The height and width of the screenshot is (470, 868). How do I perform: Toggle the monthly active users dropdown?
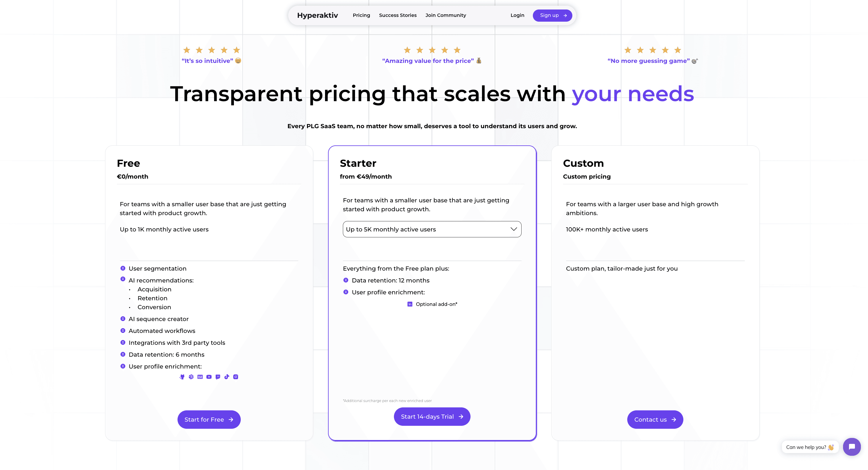[x=432, y=229]
